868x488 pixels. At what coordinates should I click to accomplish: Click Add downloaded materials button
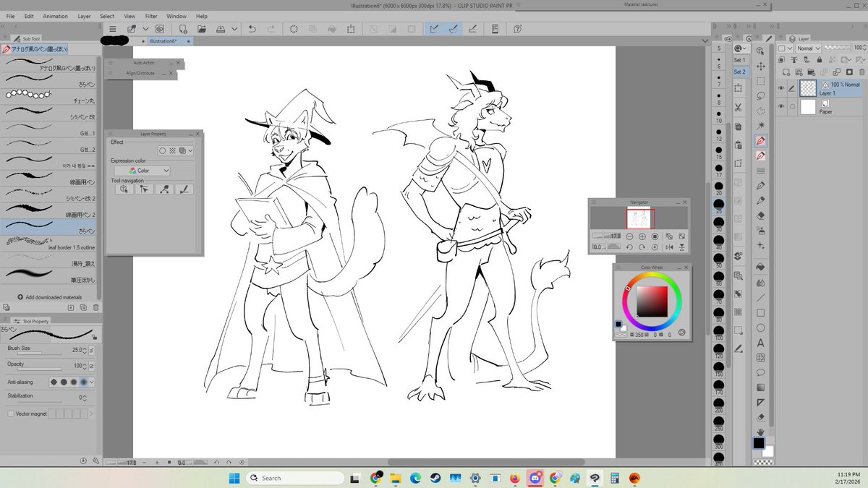48,297
